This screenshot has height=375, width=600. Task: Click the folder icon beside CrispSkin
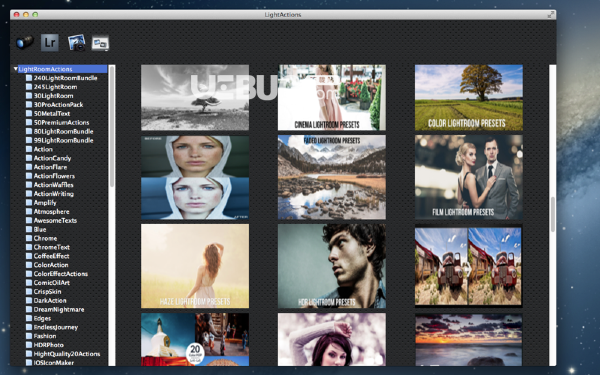pyautogui.click(x=29, y=292)
